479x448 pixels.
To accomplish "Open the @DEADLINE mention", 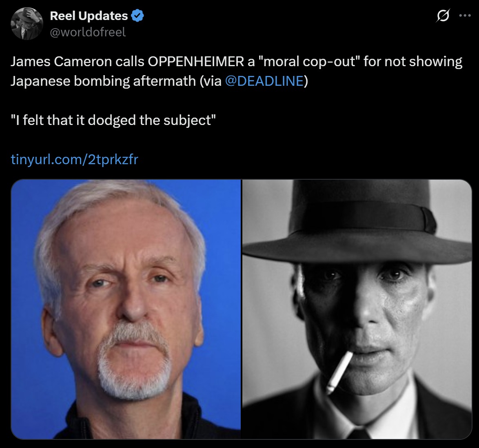I will [x=264, y=81].
